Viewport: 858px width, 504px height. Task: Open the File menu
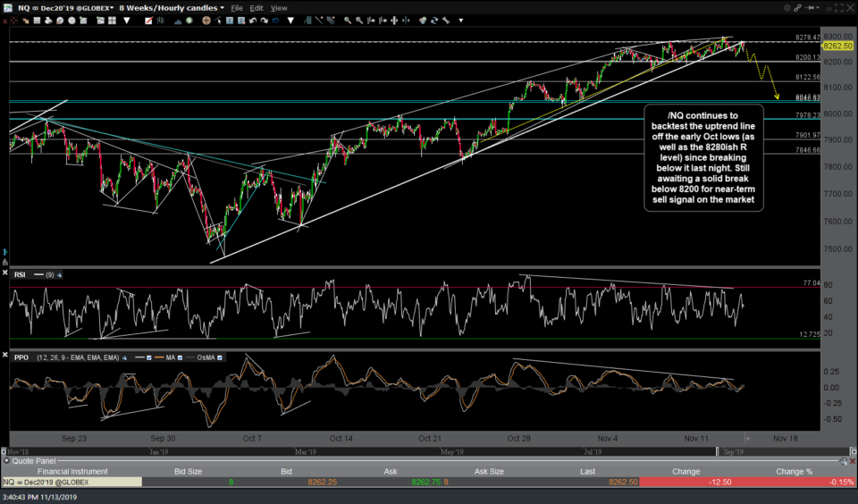point(236,8)
